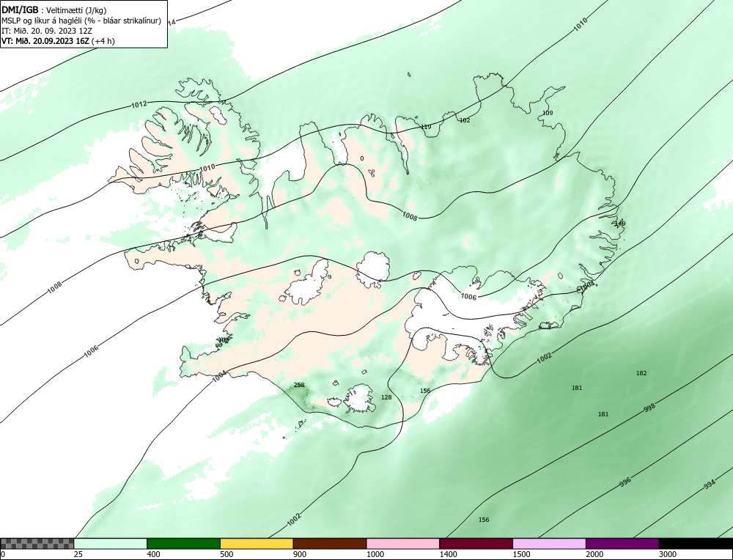Click the CAPE value "128" near the southern glacier

pos(386,397)
